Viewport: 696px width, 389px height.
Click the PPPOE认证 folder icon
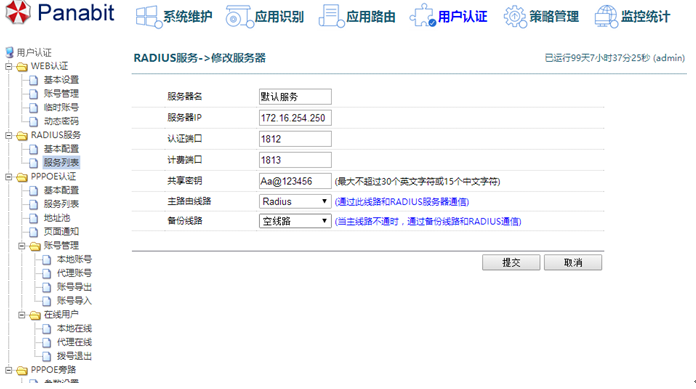click(22, 178)
